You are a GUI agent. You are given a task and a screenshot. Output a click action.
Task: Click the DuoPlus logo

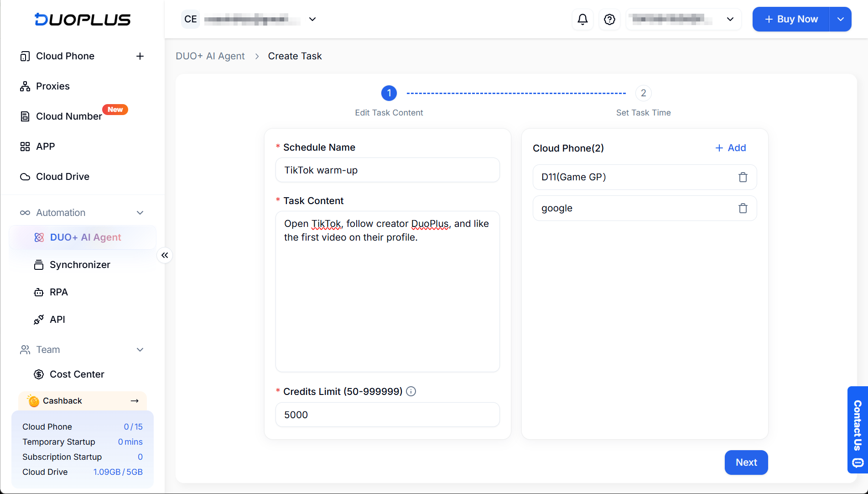click(83, 19)
